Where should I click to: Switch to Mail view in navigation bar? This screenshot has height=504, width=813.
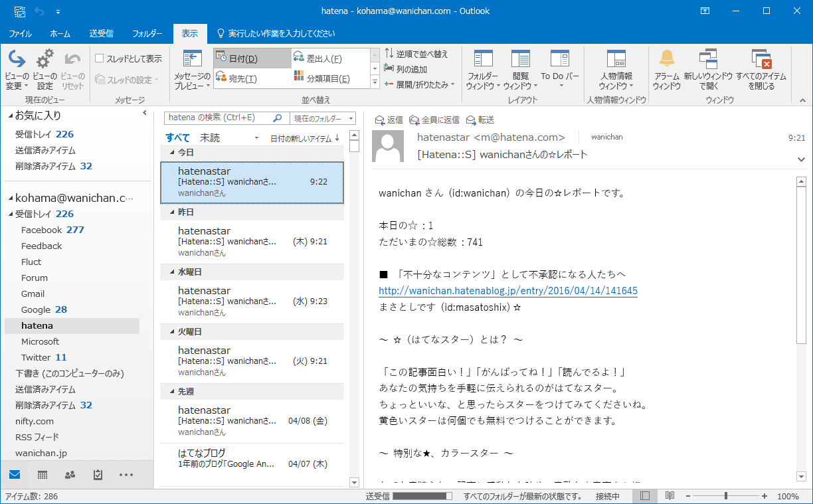click(15, 475)
